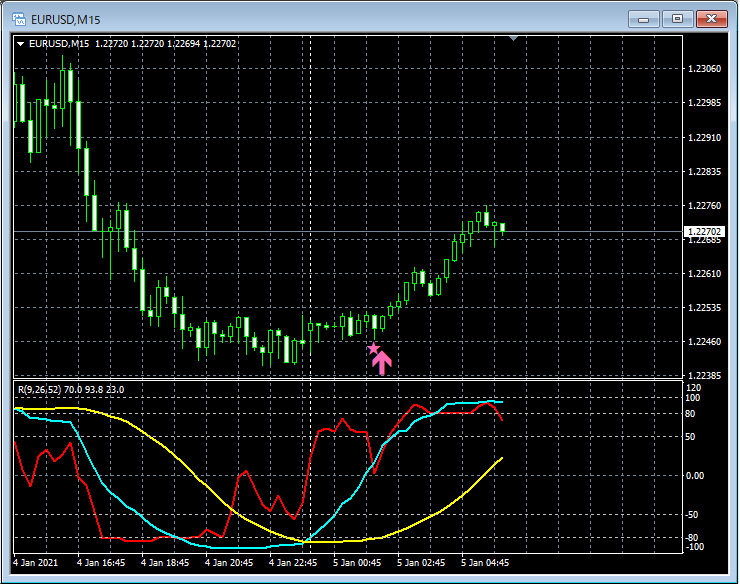Click the 1.23060 price scale label
The height and width of the screenshot is (584, 740).
click(x=706, y=69)
